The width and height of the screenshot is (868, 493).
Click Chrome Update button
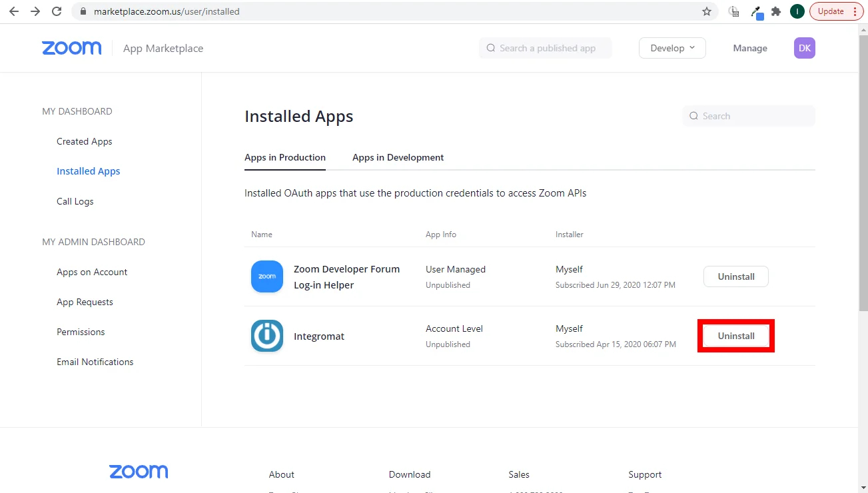(x=836, y=11)
